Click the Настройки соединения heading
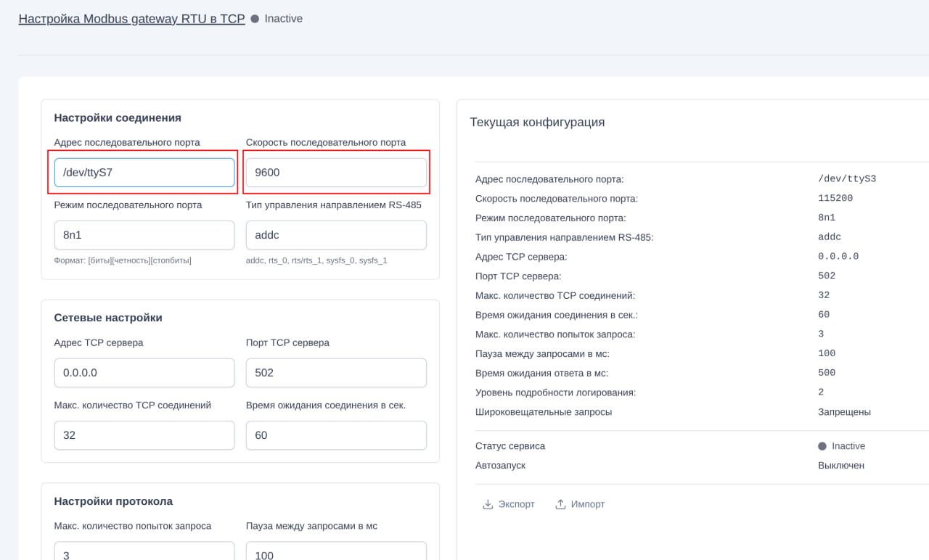The width and height of the screenshot is (929, 560). pyautogui.click(x=118, y=118)
